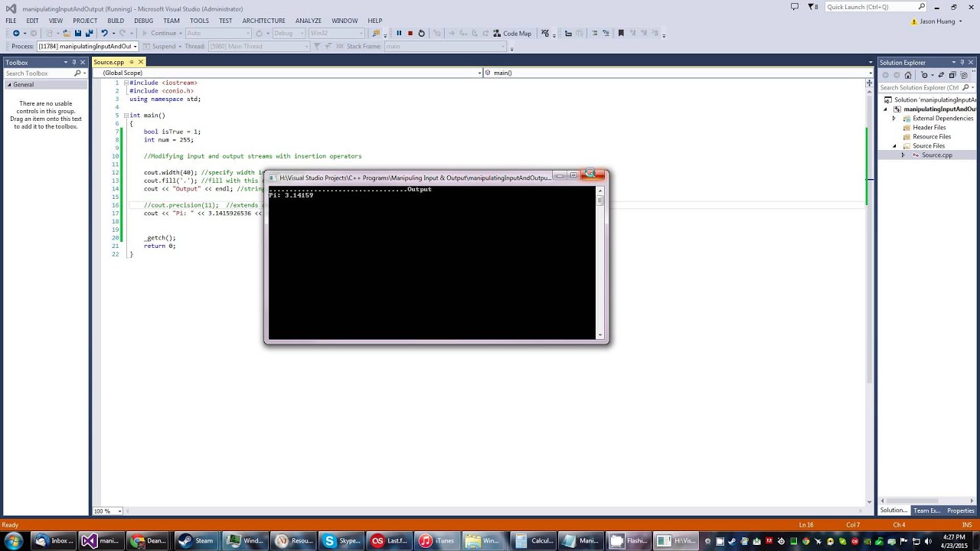Open feedback speech bubble icon
Image resolution: width=980 pixels, height=551 pixels.
coord(794,7)
